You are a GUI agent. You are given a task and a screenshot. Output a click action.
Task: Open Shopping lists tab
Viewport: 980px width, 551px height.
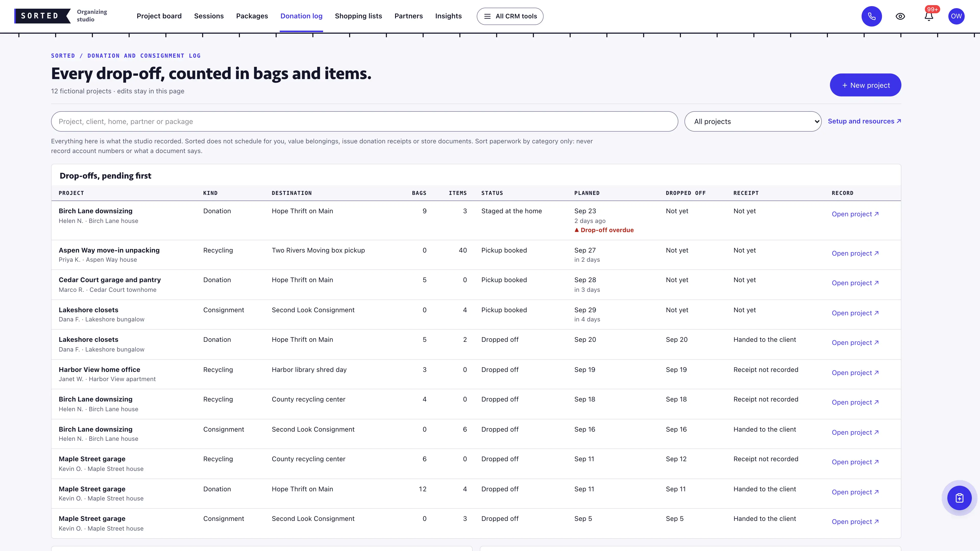click(x=358, y=16)
